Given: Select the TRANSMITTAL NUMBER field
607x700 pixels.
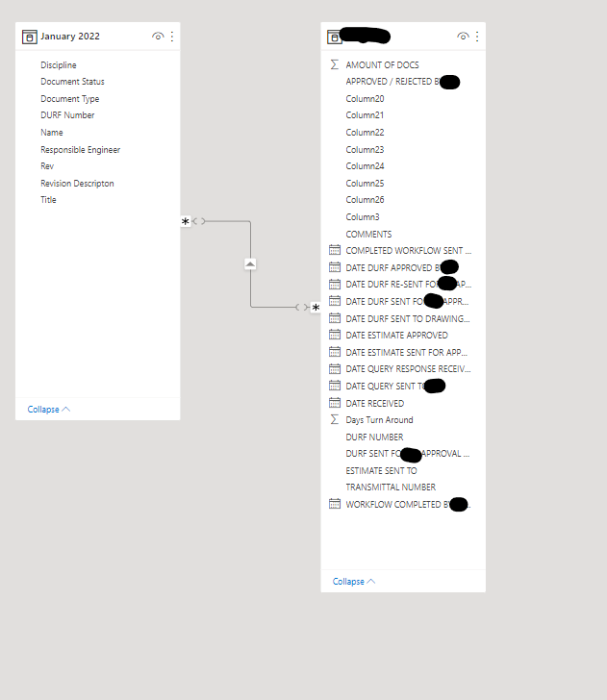Looking at the screenshot, I should coord(391,487).
